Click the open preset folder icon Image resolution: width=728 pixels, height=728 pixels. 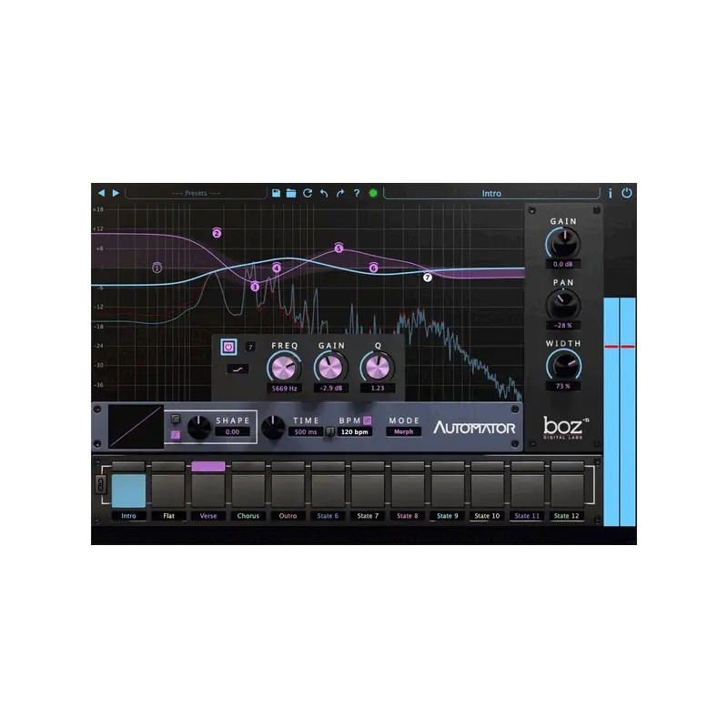pos(291,193)
